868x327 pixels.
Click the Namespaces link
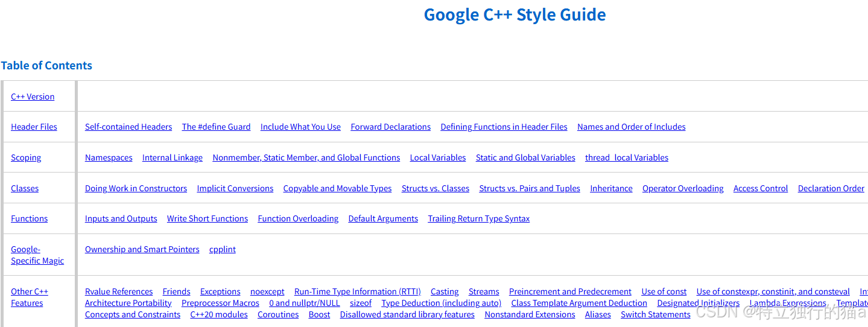point(109,157)
